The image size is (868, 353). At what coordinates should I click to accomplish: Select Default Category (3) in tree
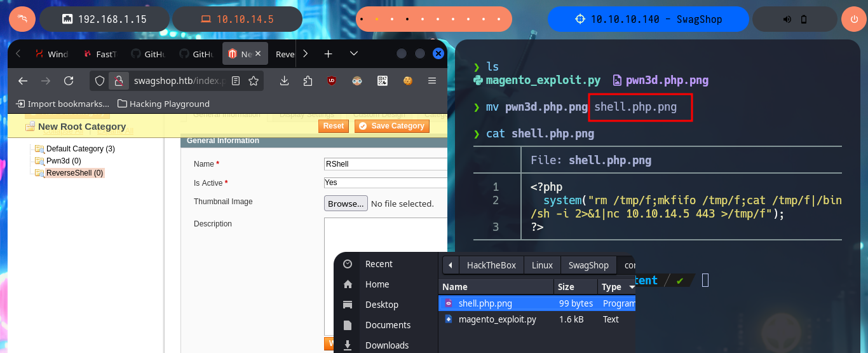pos(80,149)
